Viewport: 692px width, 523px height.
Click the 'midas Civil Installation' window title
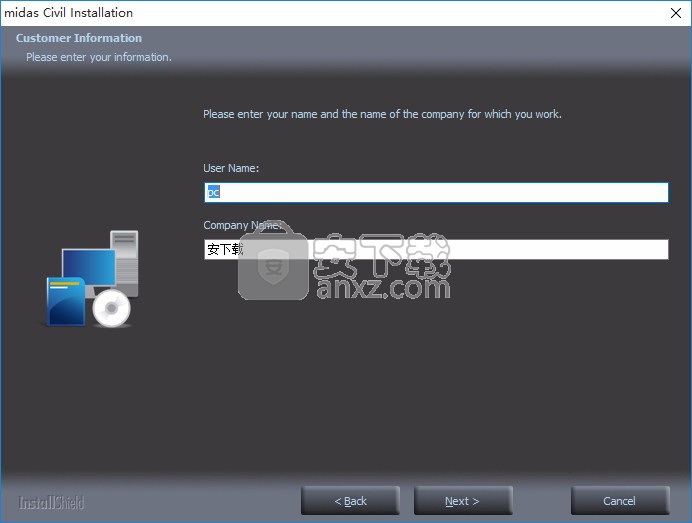point(68,13)
